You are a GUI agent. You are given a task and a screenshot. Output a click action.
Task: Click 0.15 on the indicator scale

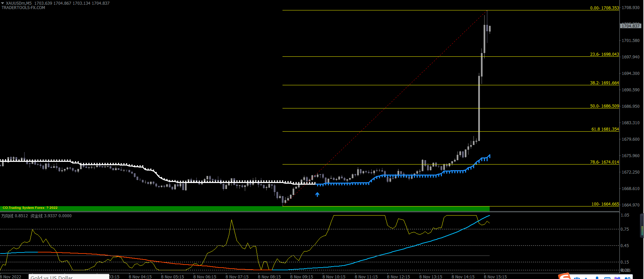click(x=625, y=262)
